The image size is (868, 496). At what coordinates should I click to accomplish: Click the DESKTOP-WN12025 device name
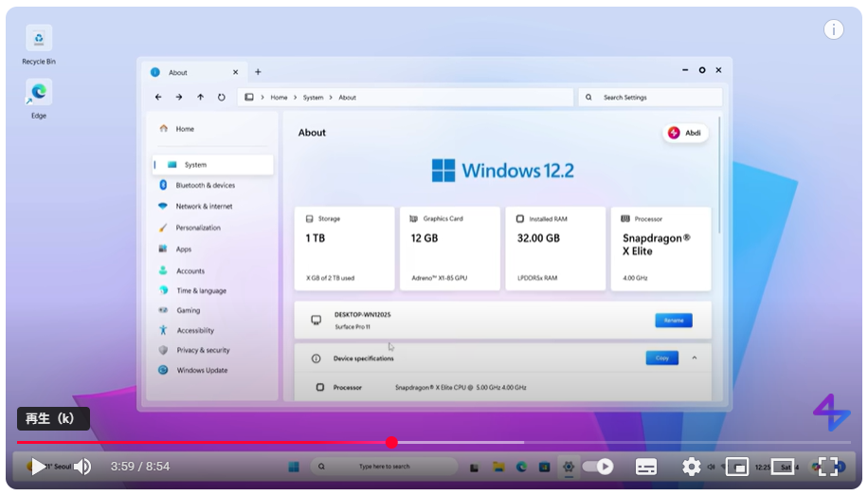click(363, 315)
